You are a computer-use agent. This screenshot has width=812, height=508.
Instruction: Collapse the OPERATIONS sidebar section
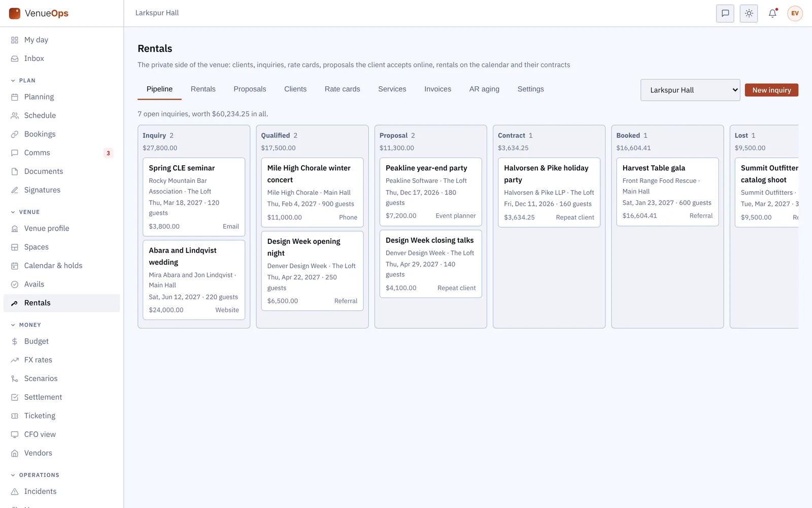coord(35,475)
